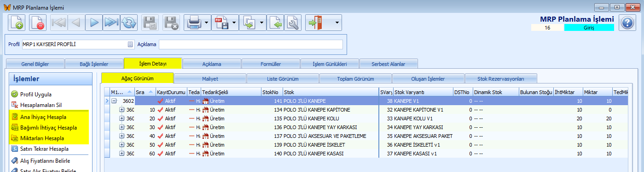Expand the POLO 3'LÜ KANEPE YAY KARKASI row

pos(122,127)
